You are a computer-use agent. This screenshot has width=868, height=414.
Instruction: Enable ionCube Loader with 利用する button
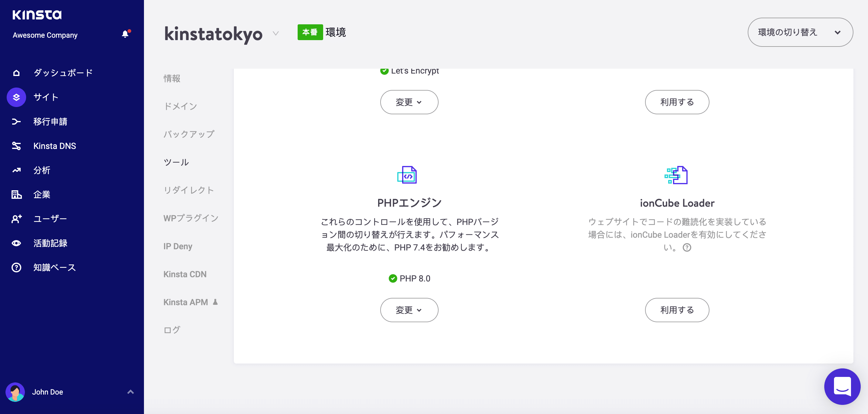click(x=677, y=310)
